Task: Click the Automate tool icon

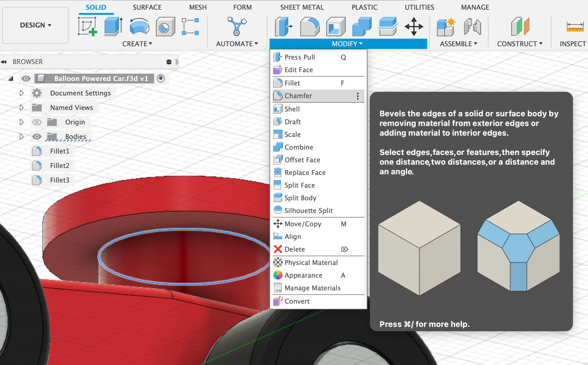Action: (237, 27)
